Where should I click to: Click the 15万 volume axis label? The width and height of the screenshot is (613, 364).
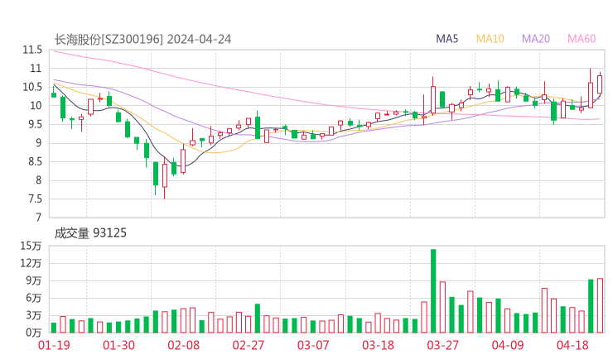tap(31, 246)
